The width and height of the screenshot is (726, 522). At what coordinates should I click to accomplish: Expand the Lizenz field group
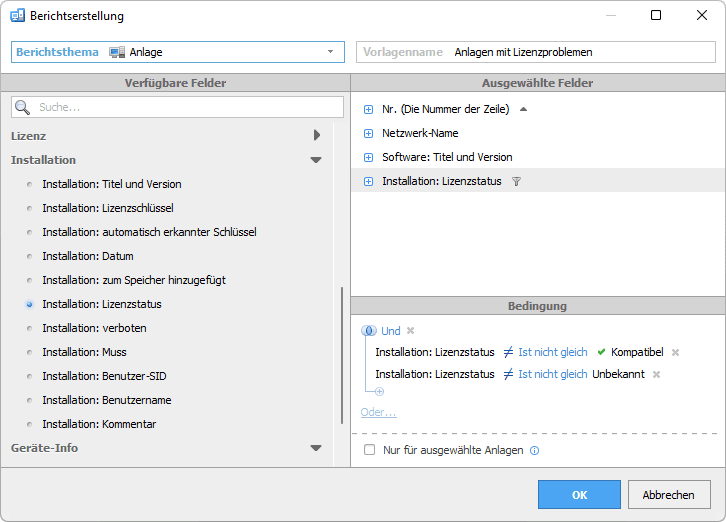click(x=316, y=135)
